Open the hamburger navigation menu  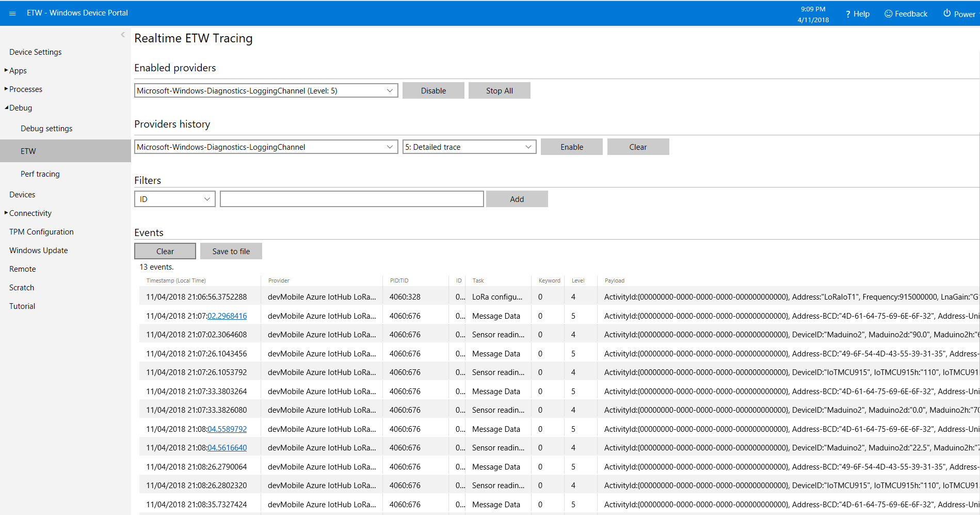(x=12, y=13)
